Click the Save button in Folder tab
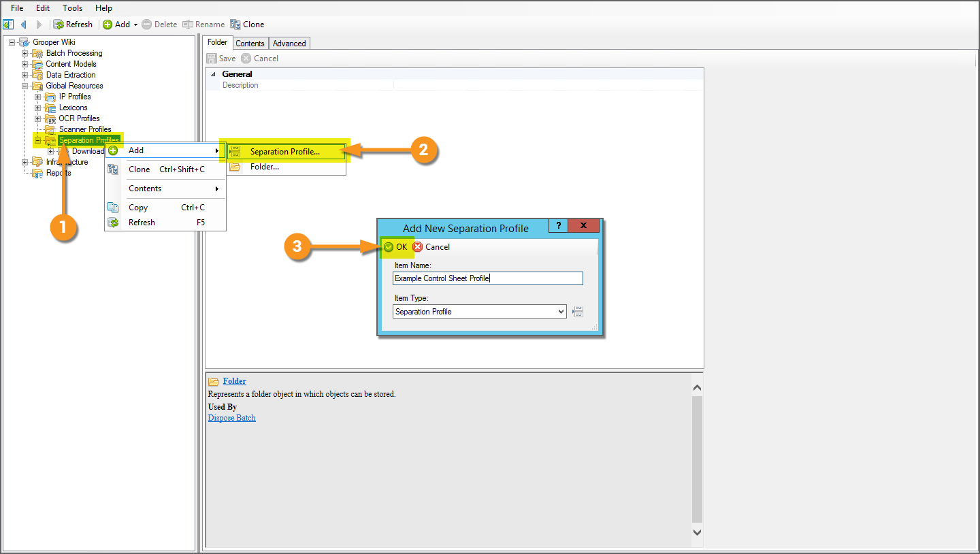Screen dimensions: 980x554 221,59
